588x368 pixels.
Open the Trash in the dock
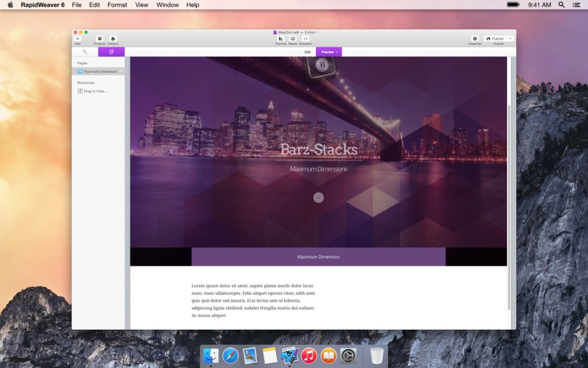pyautogui.click(x=377, y=355)
